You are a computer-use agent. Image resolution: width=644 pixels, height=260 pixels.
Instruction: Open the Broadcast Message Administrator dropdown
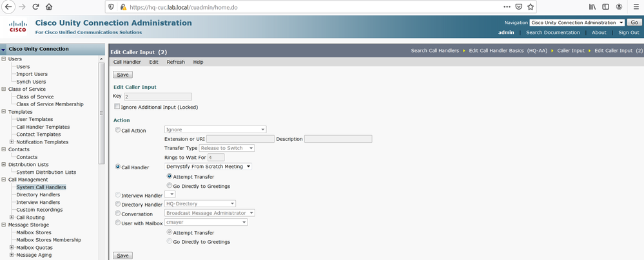pos(210,213)
